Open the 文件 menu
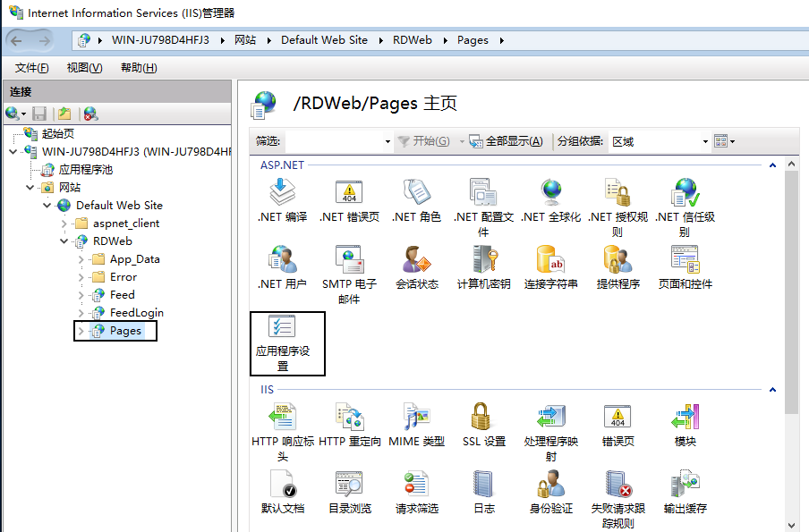The image size is (809, 532). (x=32, y=68)
